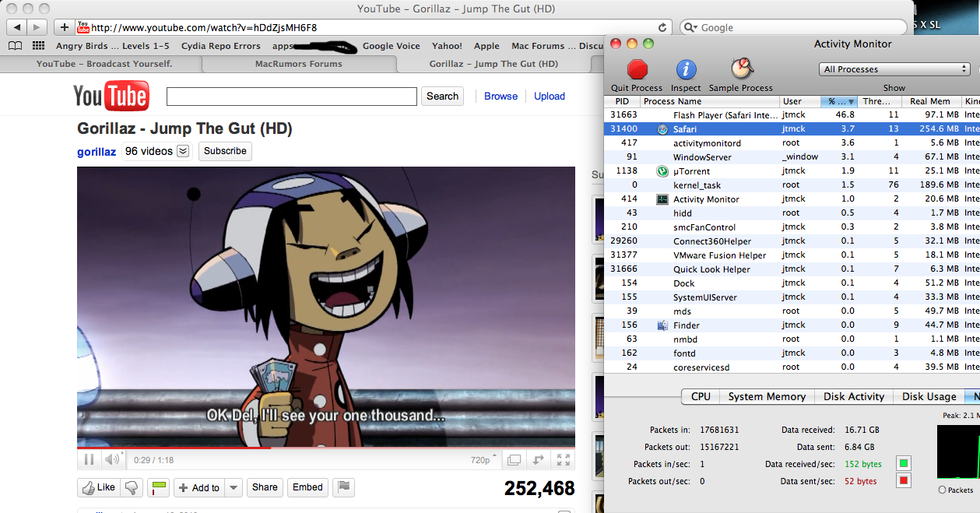The width and height of the screenshot is (980, 513).
Task: Open the Yahoo! bookmark
Action: 447,46
